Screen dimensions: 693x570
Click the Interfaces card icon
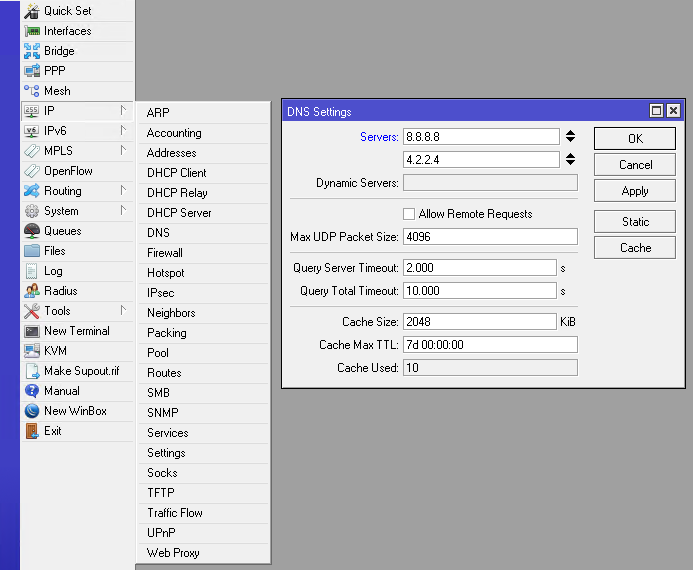click(x=32, y=31)
